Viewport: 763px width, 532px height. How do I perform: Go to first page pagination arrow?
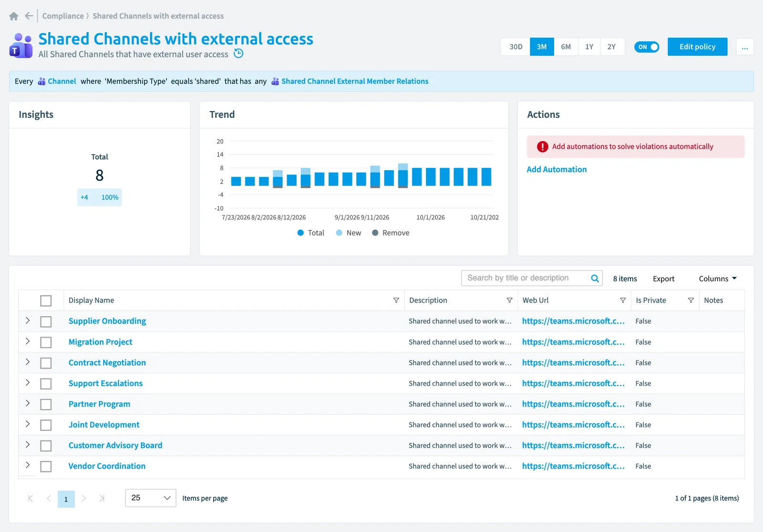point(31,498)
